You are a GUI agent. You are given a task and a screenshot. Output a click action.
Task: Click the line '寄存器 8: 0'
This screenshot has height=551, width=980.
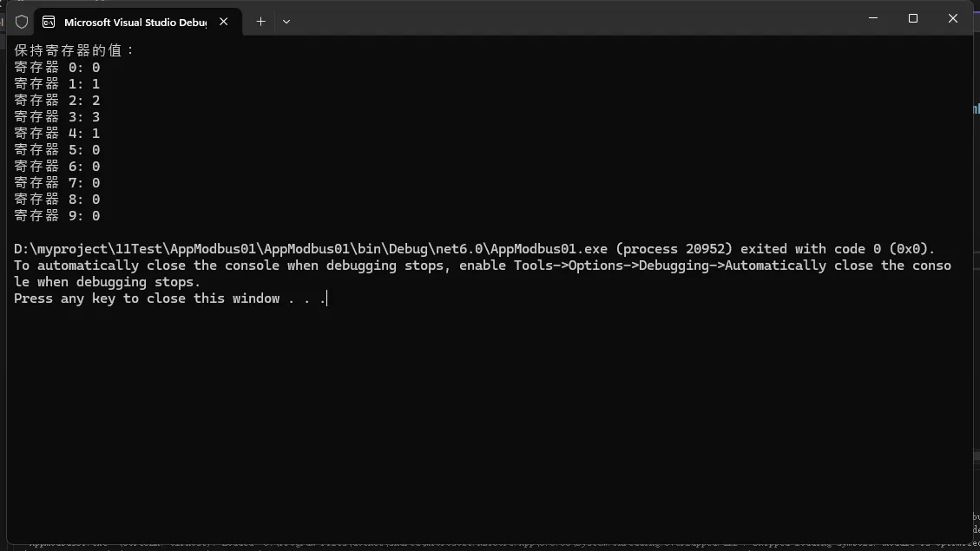[57, 200]
